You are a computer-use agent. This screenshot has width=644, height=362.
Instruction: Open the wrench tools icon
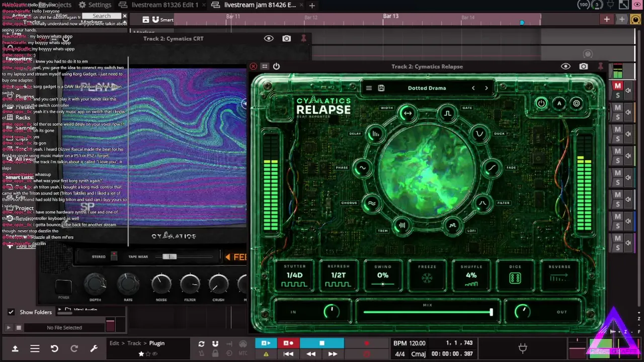click(x=94, y=348)
